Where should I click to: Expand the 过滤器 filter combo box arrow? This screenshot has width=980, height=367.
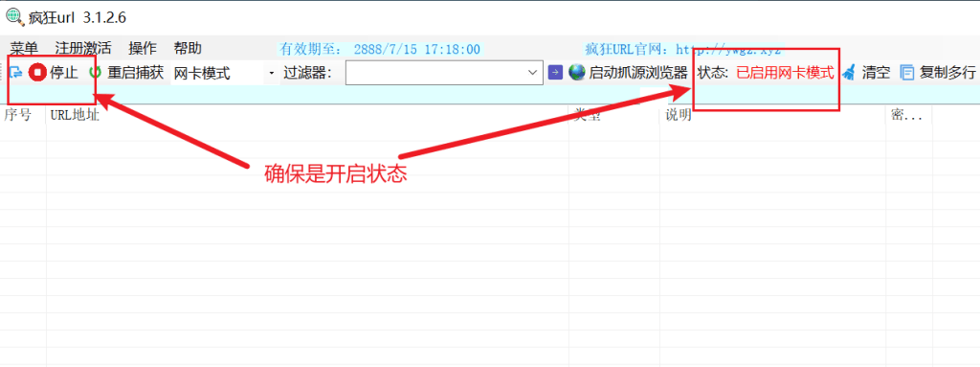point(532,73)
